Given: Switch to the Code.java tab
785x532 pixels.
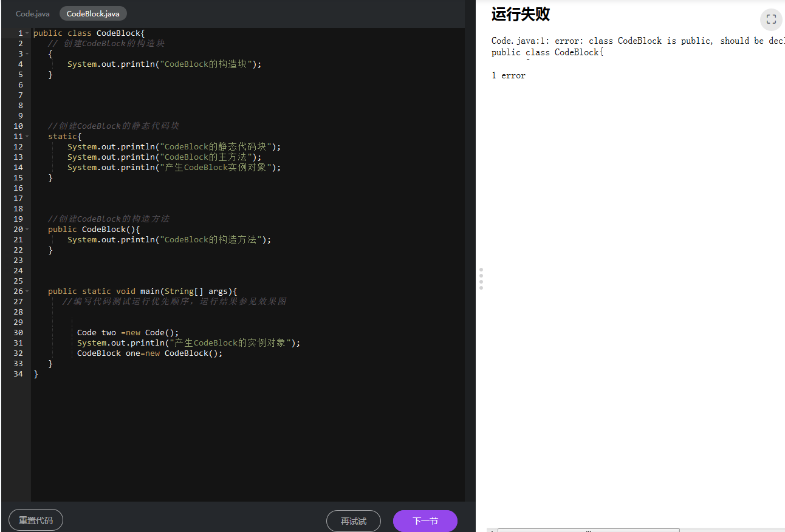Looking at the screenshot, I should coord(33,13).
